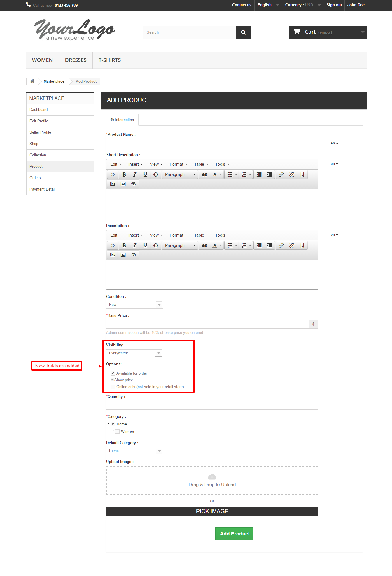Click the home breadcrumb icon
The height and width of the screenshot is (576, 392).
point(32,81)
